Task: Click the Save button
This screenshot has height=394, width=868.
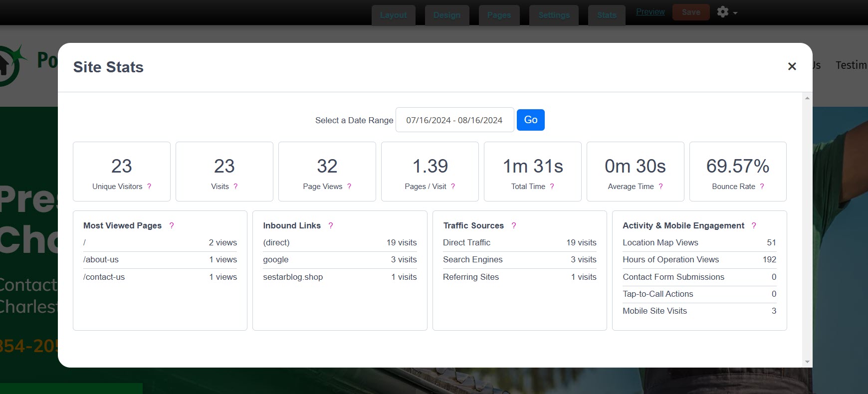Action: click(691, 12)
